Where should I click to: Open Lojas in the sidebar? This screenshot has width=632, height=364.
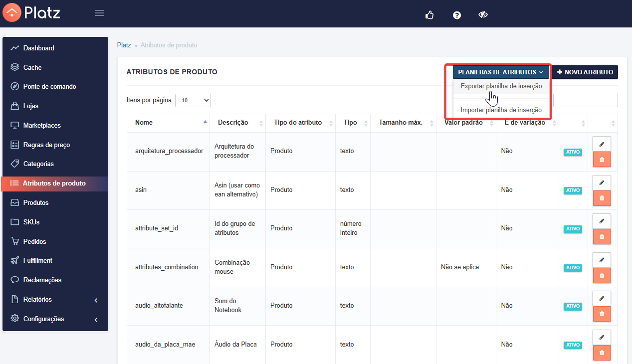[55, 106]
